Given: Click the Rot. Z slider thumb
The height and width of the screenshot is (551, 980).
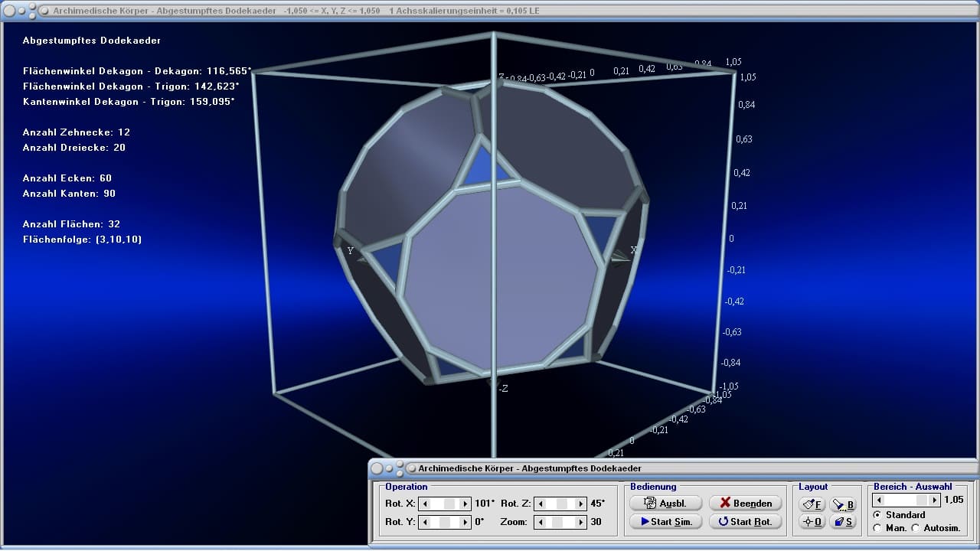Looking at the screenshot, I should (562, 504).
